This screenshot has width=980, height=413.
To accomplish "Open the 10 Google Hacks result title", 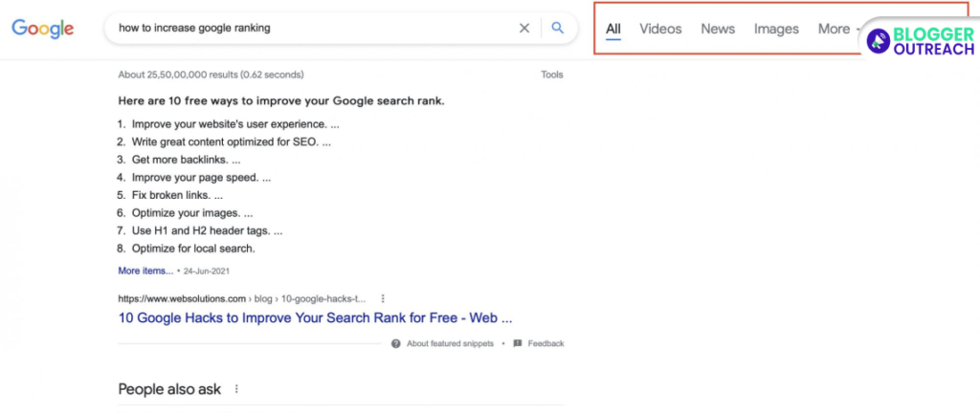I will 315,318.
